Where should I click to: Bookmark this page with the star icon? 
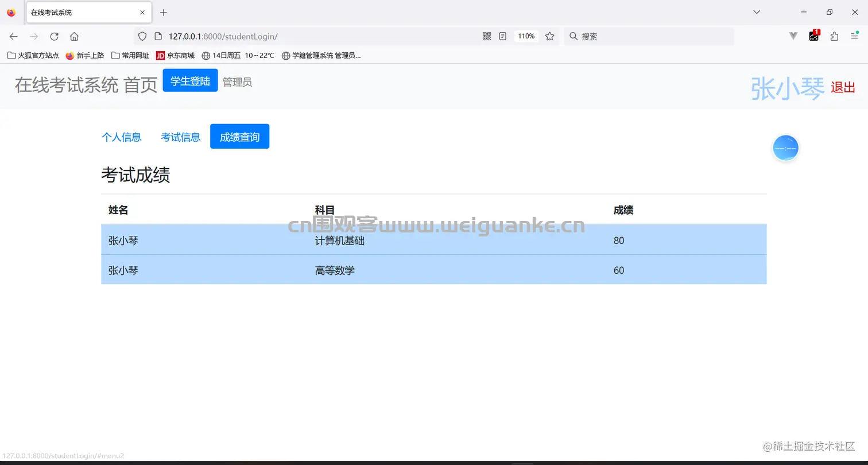(x=549, y=36)
